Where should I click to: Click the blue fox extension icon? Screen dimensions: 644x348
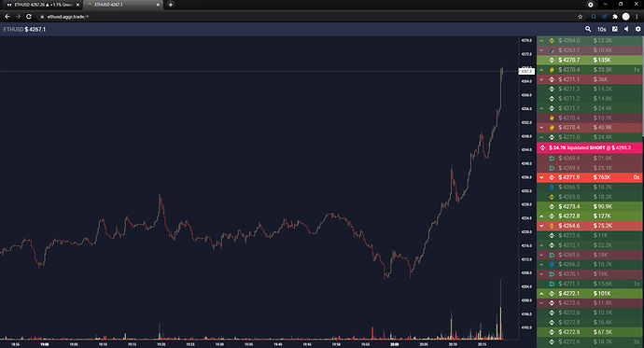pyautogui.click(x=604, y=17)
